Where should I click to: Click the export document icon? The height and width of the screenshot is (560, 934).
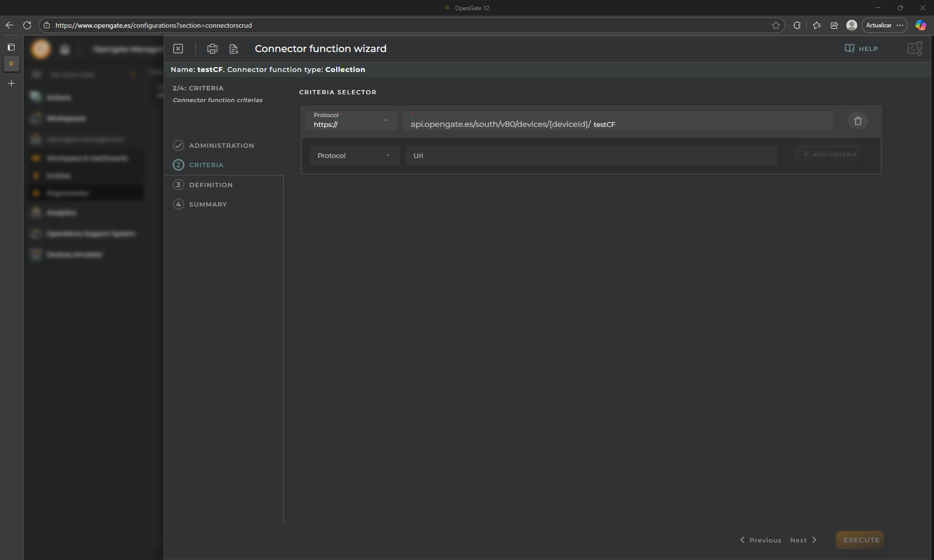pos(234,49)
